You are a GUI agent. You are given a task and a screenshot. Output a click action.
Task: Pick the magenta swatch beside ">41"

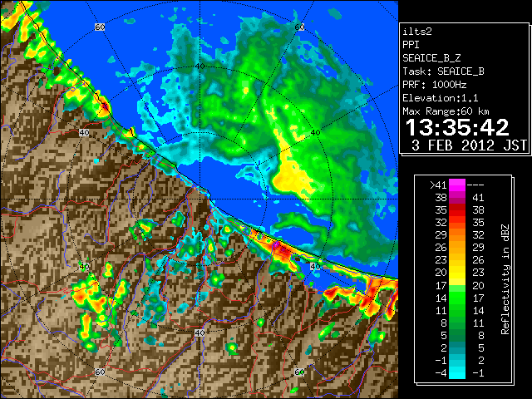click(457, 185)
